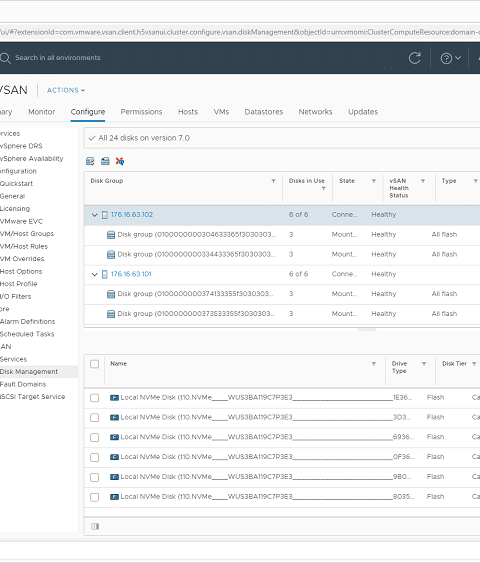
Task: Open the Permissions tab
Action: (141, 112)
